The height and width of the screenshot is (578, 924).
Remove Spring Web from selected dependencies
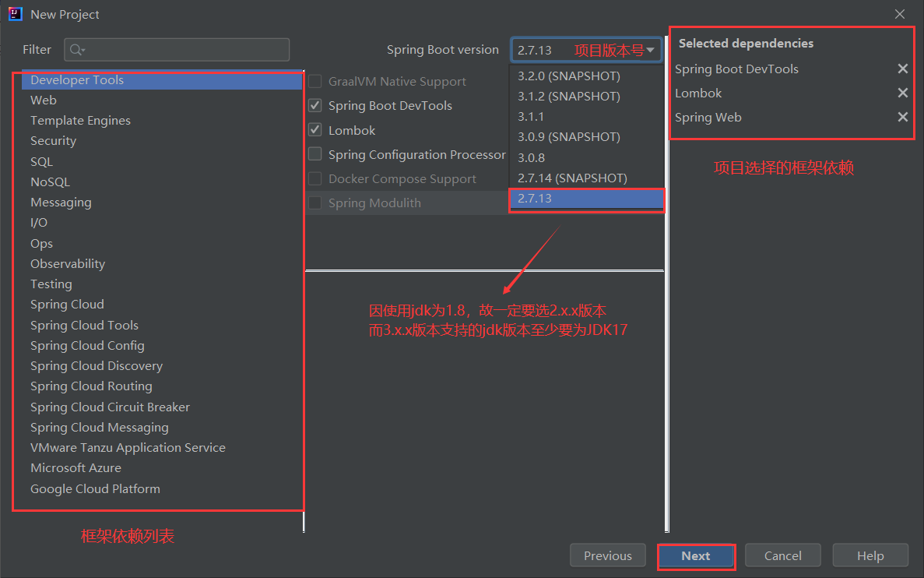coord(902,118)
